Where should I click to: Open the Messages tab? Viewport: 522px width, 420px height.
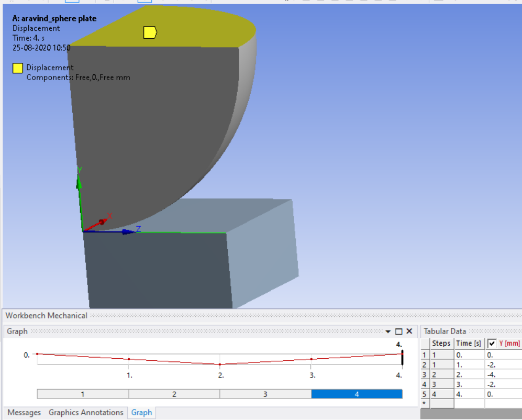click(24, 413)
